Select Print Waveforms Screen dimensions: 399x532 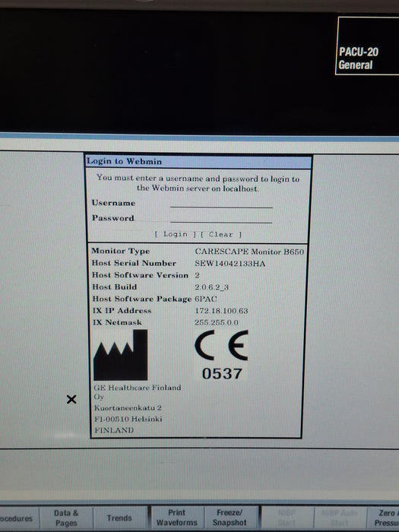(x=177, y=518)
